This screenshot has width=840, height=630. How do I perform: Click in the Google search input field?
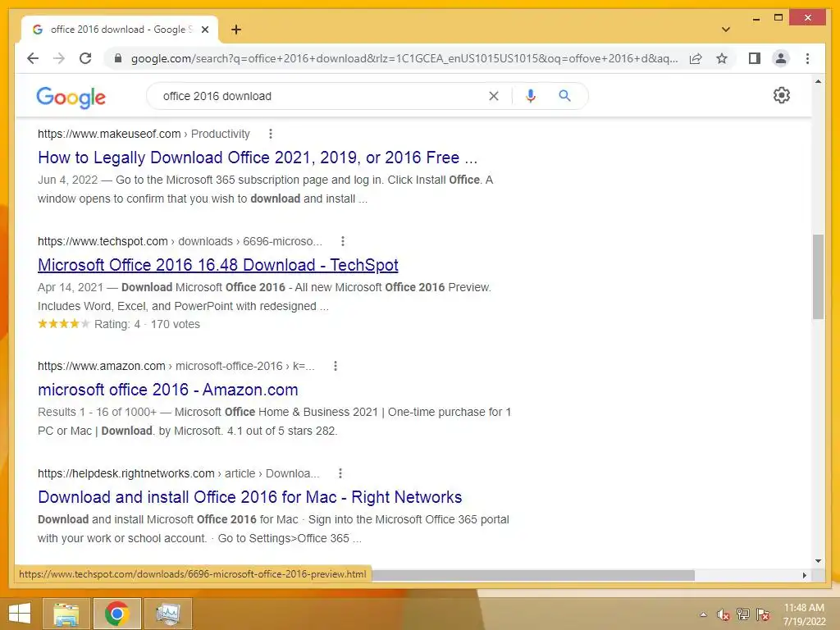coord(322,96)
